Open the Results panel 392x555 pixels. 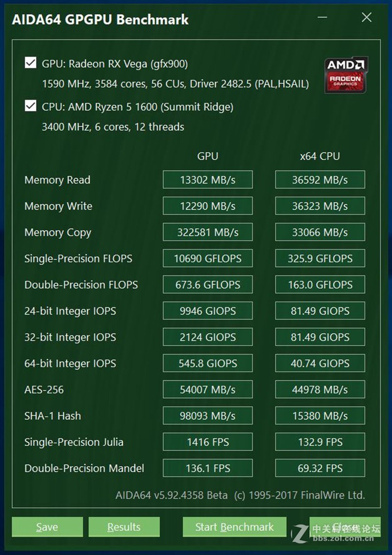pyautogui.click(x=124, y=527)
